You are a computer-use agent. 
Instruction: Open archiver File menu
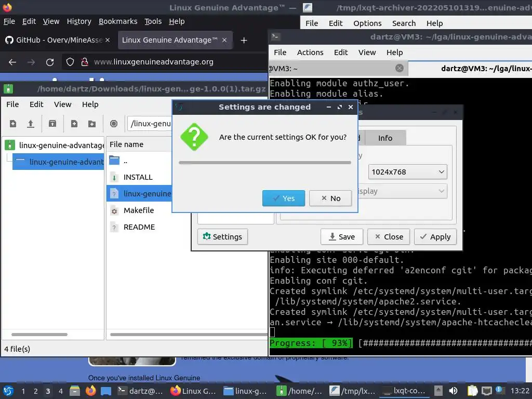pyautogui.click(x=12, y=104)
